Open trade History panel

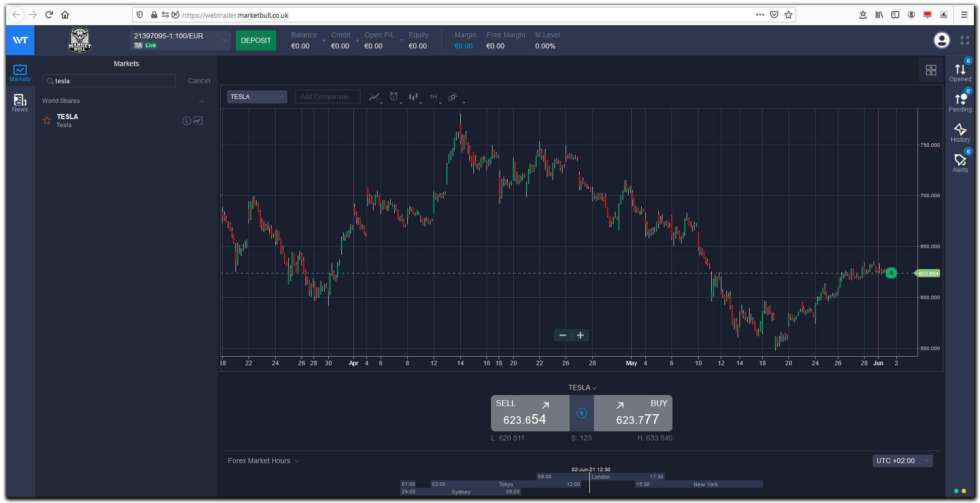pyautogui.click(x=960, y=133)
